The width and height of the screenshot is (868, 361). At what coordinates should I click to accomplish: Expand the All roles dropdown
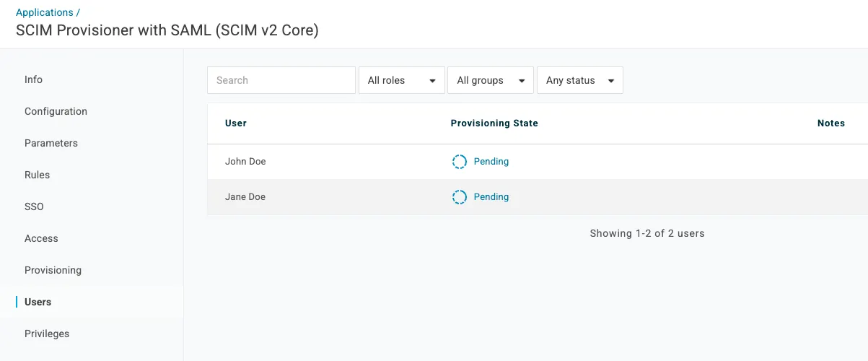coord(401,80)
